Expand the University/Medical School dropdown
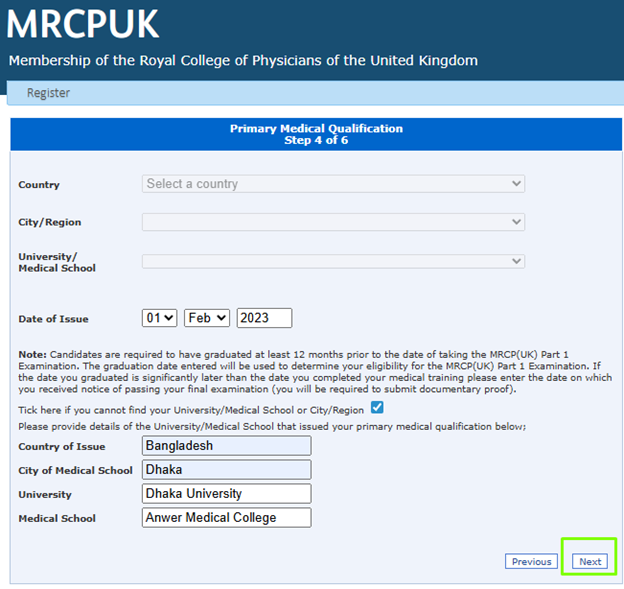The width and height of the screenshot is (624, 589). click(x=333, y=262)
